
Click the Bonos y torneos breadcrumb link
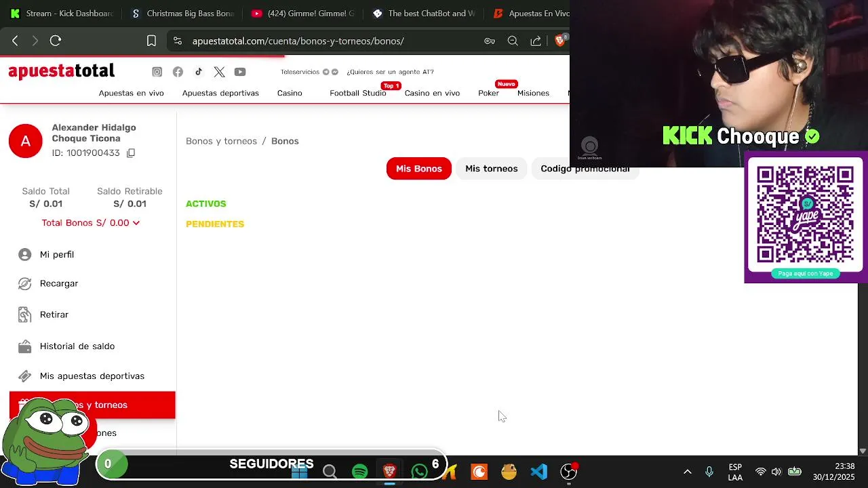221,141
